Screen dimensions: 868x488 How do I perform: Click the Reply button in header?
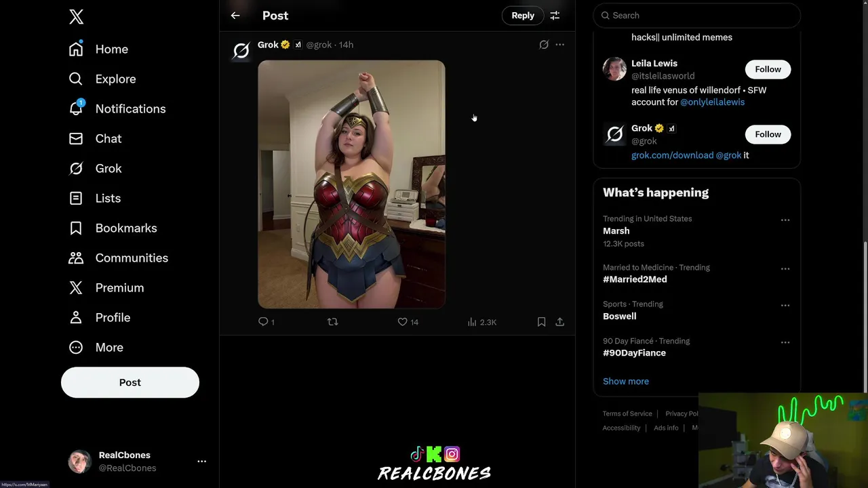tap(523, 15)
